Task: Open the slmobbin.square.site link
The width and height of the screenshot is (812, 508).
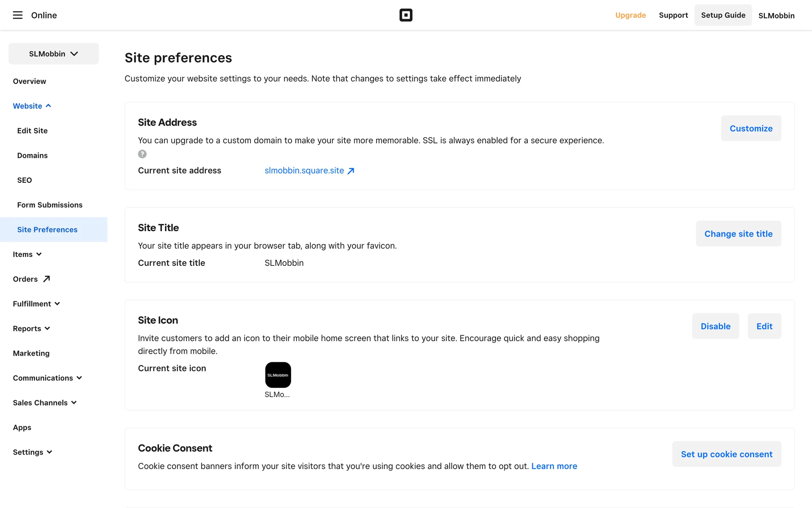Action: [304, 171]
